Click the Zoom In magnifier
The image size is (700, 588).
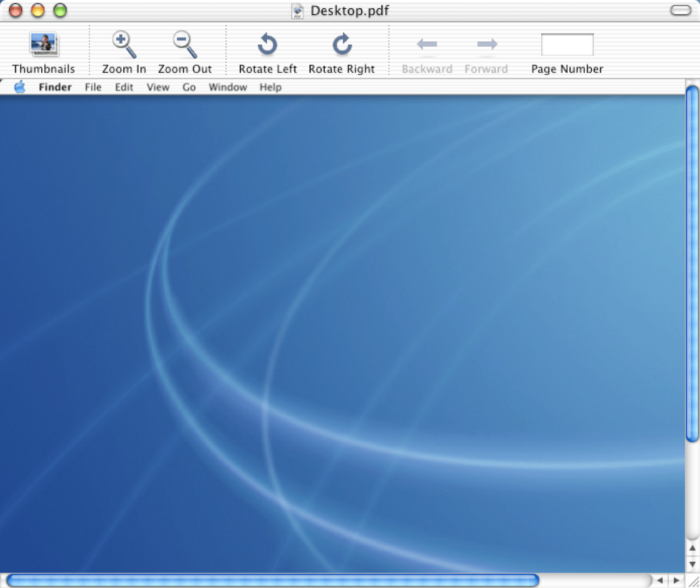(x=124, y=45)
